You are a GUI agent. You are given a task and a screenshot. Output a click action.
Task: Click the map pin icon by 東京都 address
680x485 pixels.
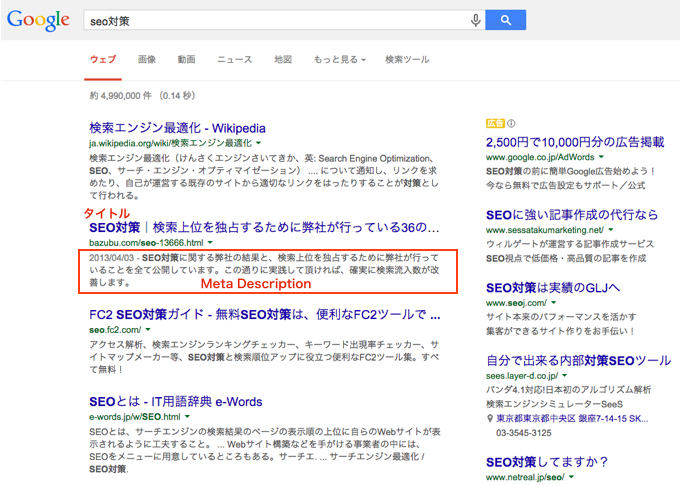pyautogui.click(x=490, y=419)
